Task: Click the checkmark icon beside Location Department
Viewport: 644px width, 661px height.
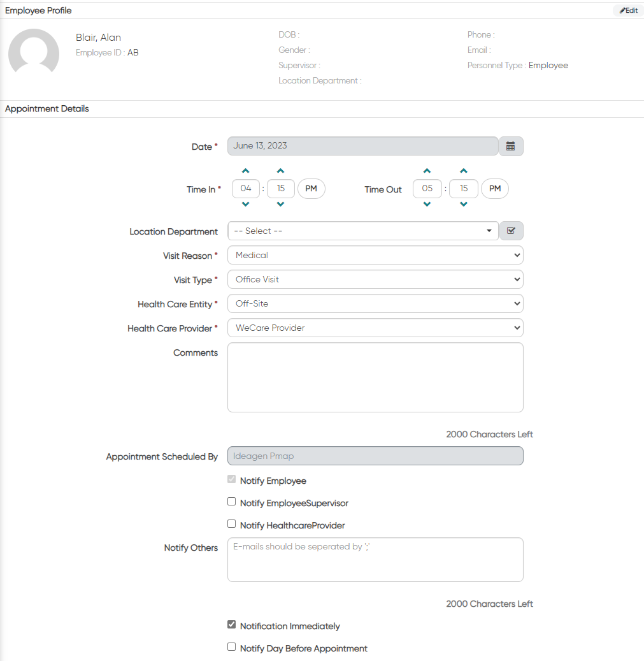Action: click(511, 231)
